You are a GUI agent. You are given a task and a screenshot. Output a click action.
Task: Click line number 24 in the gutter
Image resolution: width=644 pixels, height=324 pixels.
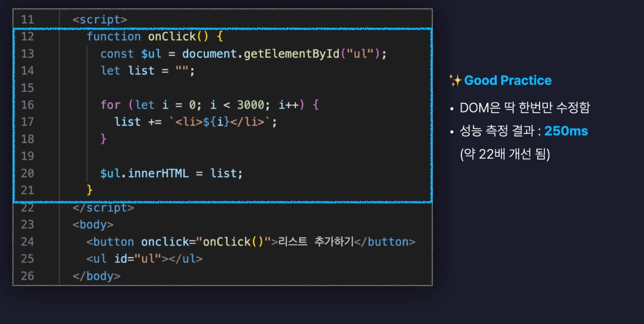(x=27, y=242)
